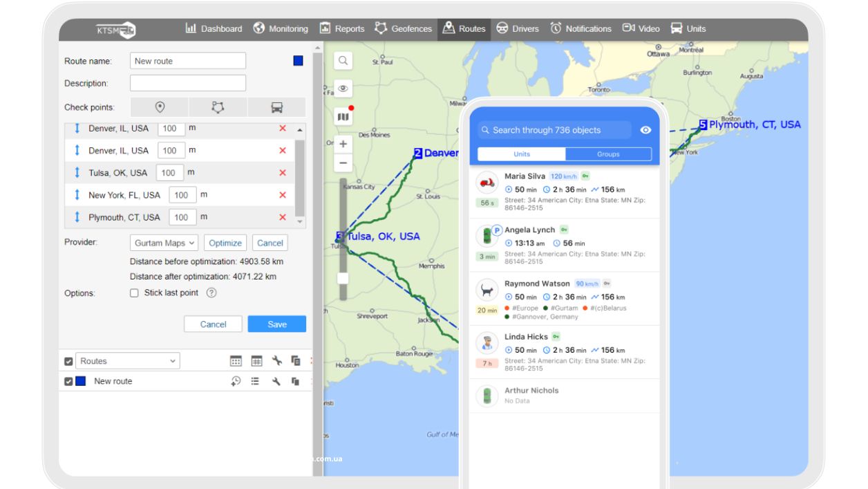The width and height of the screenshot is (868, 489).
Task: Open Linda Hicks unit entry
Action: (x=565, y=351)
